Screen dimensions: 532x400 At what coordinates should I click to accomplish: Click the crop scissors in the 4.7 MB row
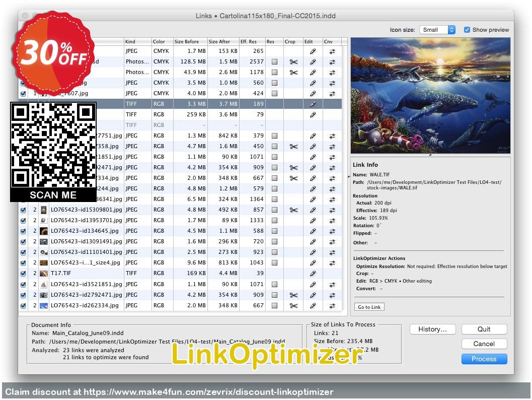pos(293,147)
